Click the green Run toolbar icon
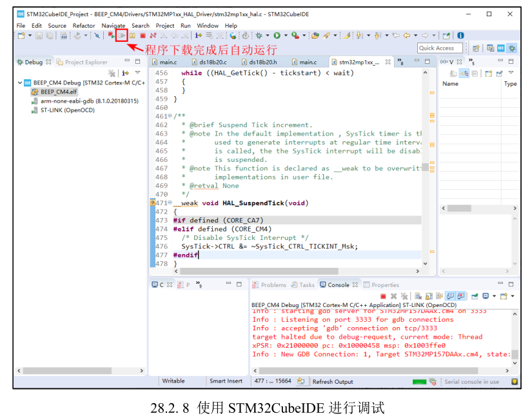 pos(277,35)
